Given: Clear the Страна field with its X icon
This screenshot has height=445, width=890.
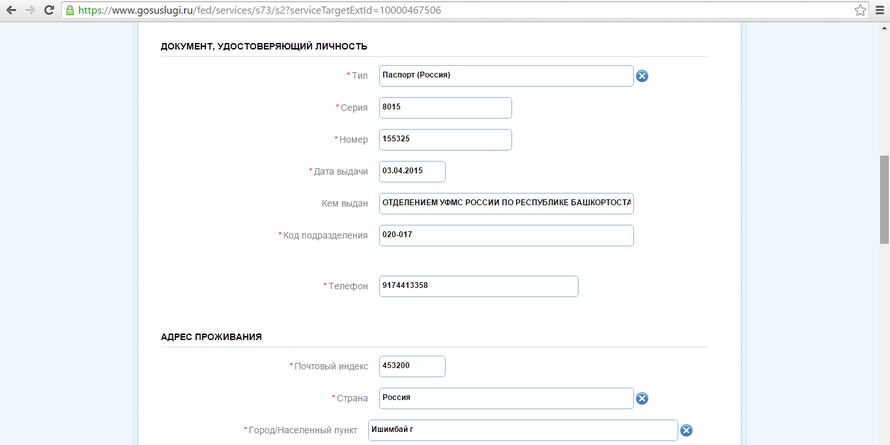Looking at the screenshot, I should (x=642, y=399).
